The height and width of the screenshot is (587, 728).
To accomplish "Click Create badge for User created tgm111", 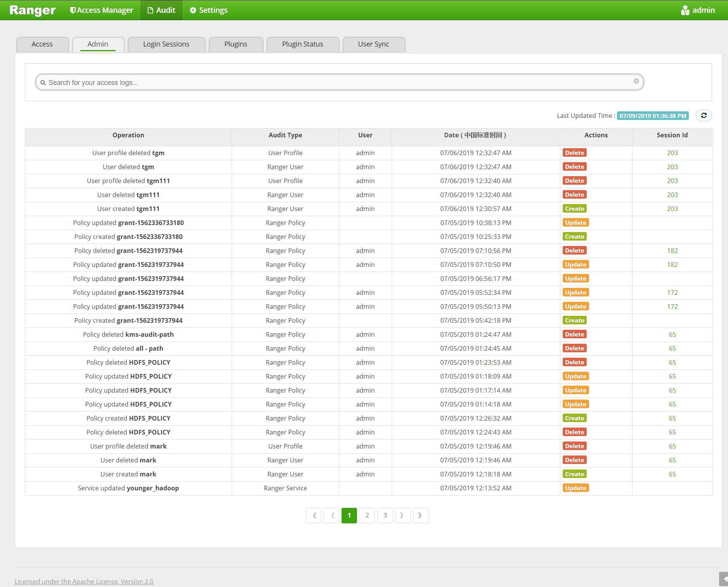I will point(574,209).
